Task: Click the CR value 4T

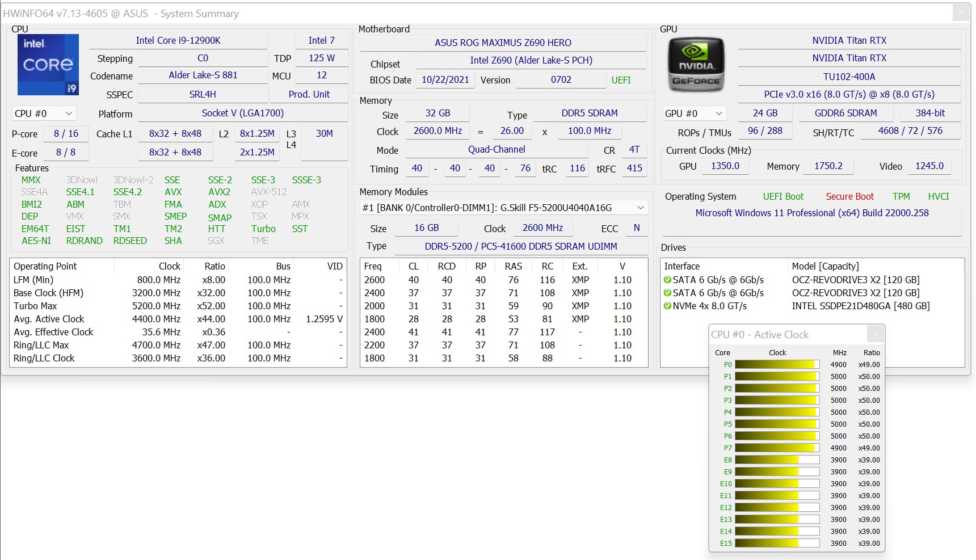Action: tap(635, 150)
